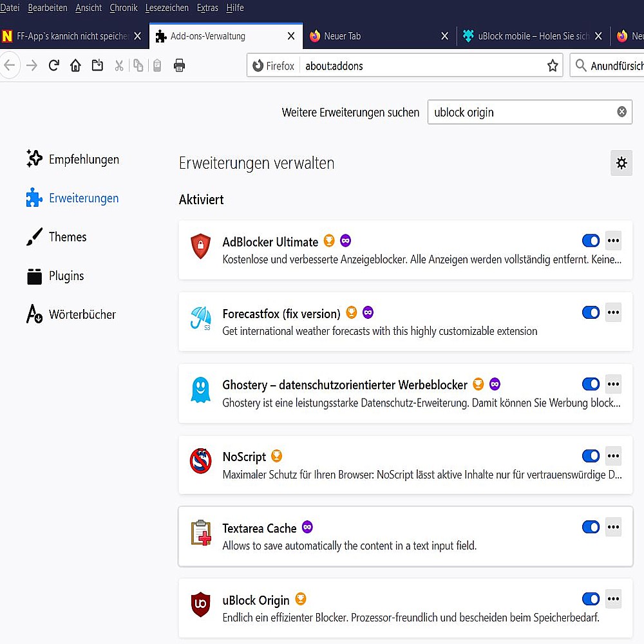Bookmark this page with the star
This screenshot has height=644, width=644.
[x=553, y=65]
